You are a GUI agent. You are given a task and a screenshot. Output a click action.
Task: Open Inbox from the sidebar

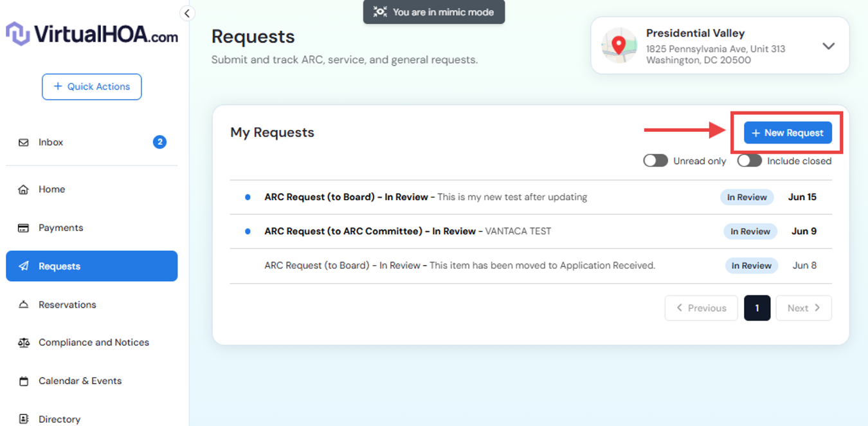tap(92, 142)
